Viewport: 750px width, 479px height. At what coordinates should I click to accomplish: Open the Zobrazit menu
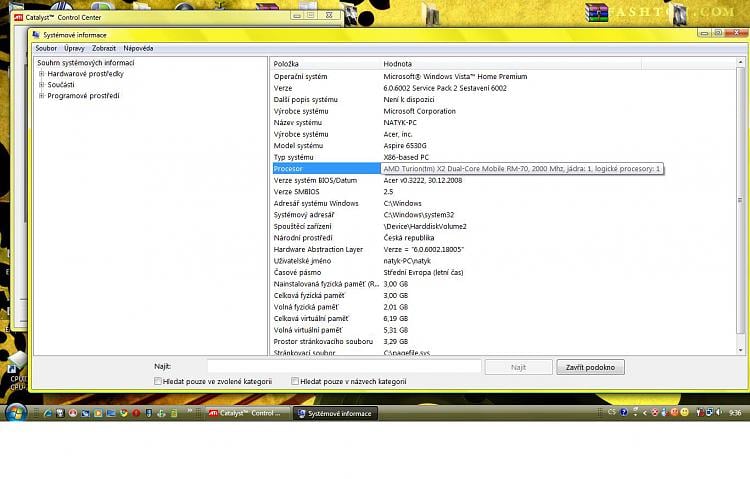pyautogui.click(x=104, y=48)
